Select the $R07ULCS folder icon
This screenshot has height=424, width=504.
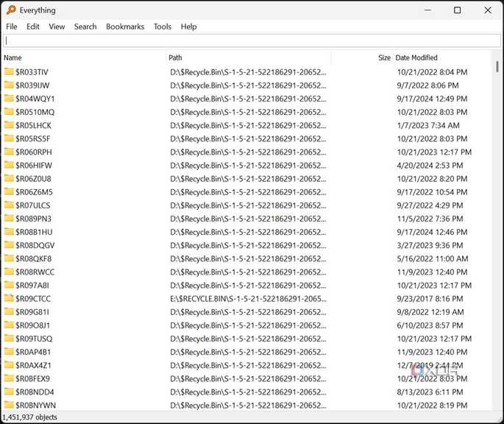click(9, 205)
